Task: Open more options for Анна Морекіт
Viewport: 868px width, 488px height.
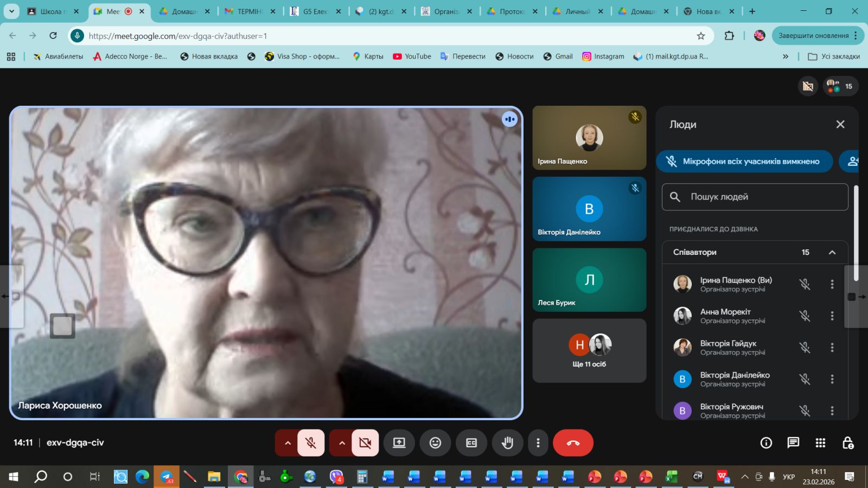Action: (x=832, y=316)
